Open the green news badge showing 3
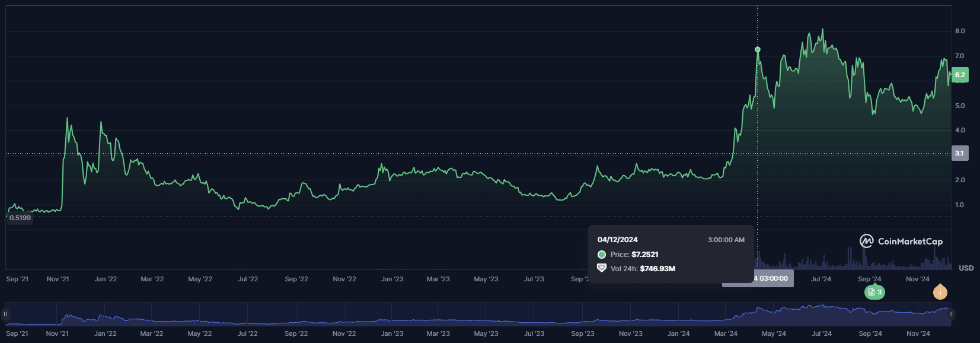The height and width of the screenshot is (343, 980). (874, 292)
